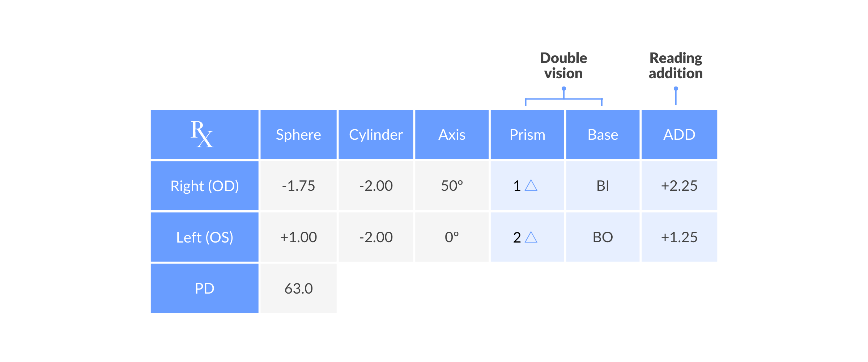Click the +2.25 ADD value cell
This screenshot has height=362, width=868.
679,186
